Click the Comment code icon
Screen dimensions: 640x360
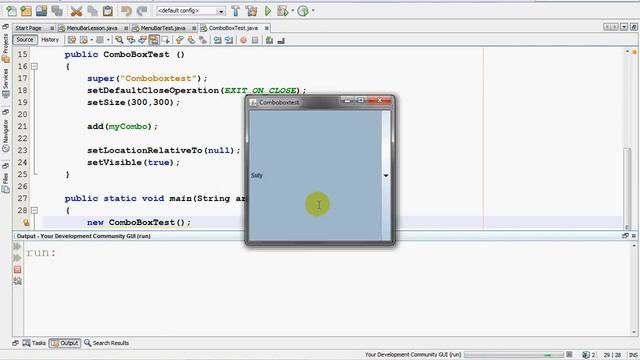[269, 40]
